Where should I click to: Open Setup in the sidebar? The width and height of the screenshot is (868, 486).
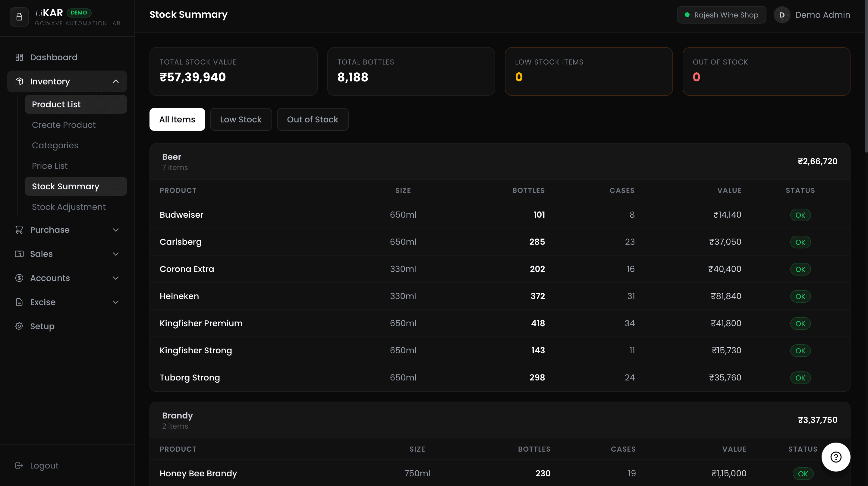[67, 326]
